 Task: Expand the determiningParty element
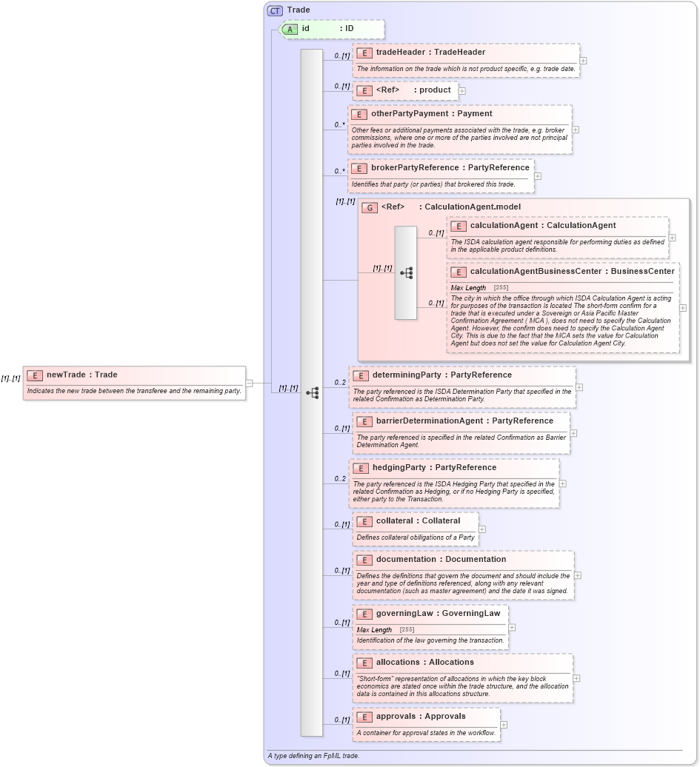(579, 387)
